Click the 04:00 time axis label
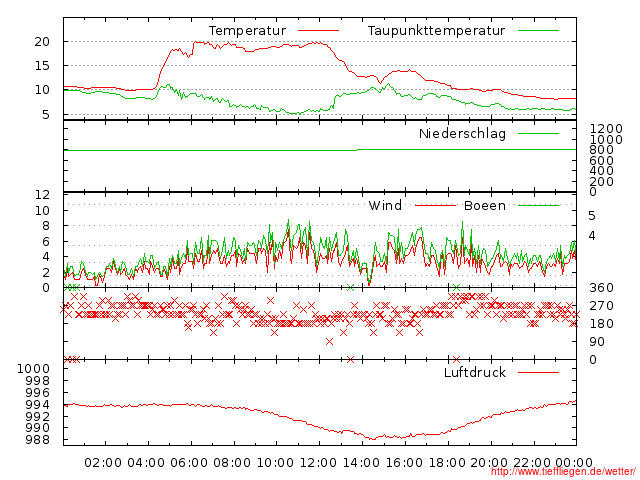Viewport: 640px width, 480px height. [146, 463]
